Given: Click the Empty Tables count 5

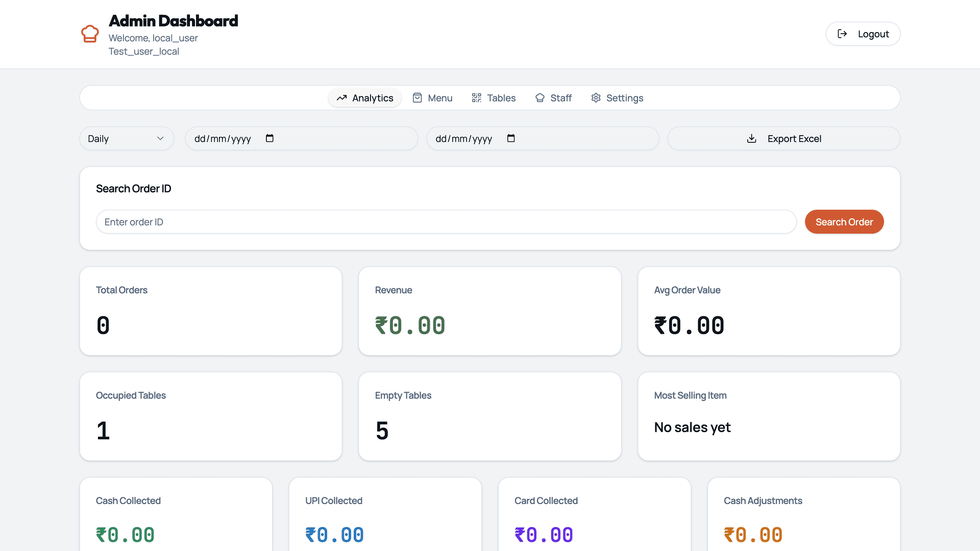Looking at the screenshot, I should (382, 431).
